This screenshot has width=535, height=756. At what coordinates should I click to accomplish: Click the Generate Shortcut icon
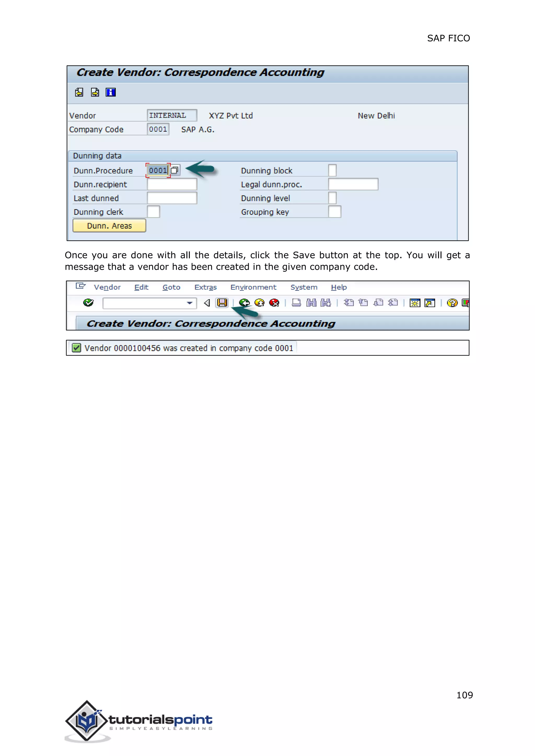430,303
